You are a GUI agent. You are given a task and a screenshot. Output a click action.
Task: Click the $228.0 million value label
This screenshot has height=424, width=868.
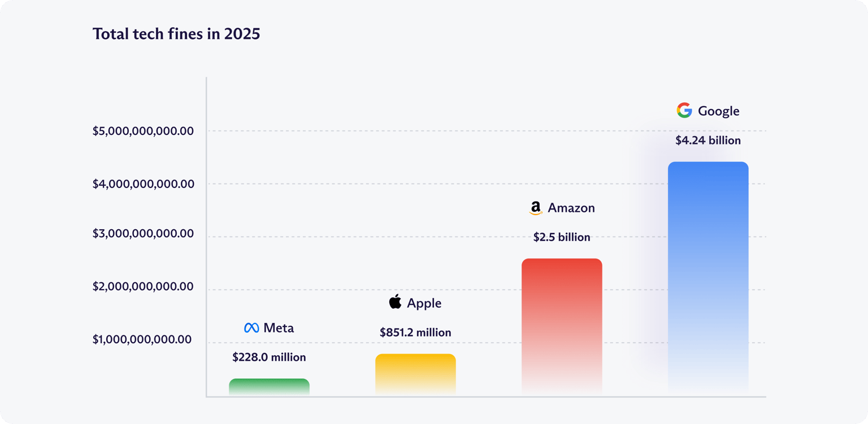pyautogui.click(x=269, y=357)
